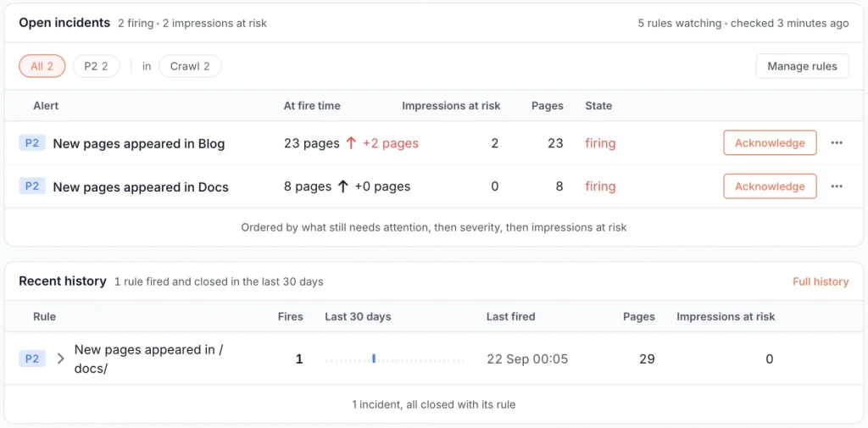
Task: Expand the New pages appeared in /docs/ rule
Action: click(x=61, y=359)
